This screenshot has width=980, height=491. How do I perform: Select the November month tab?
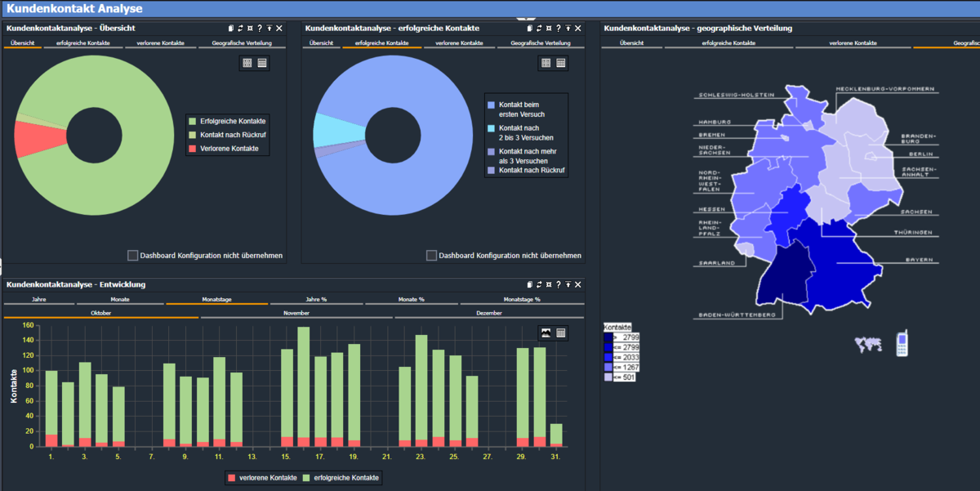point(296,313)
